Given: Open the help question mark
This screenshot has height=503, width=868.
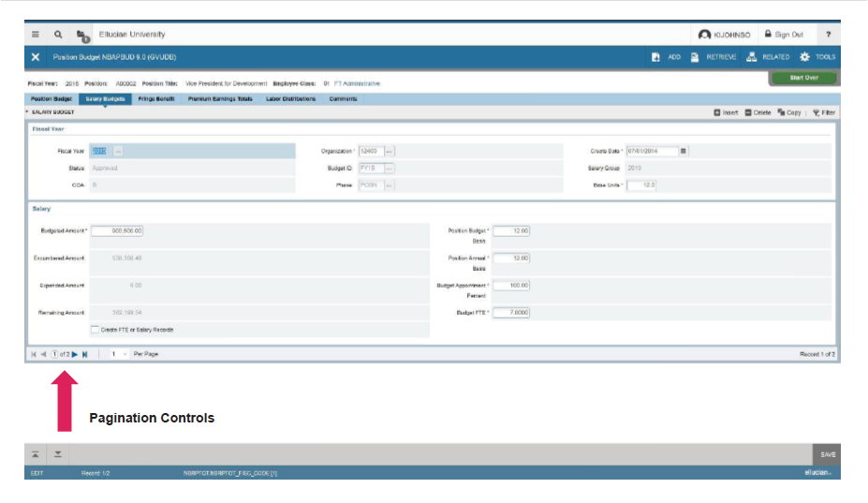Looking at the screenshot, I should pyautogui.click(x=828, y=35).
